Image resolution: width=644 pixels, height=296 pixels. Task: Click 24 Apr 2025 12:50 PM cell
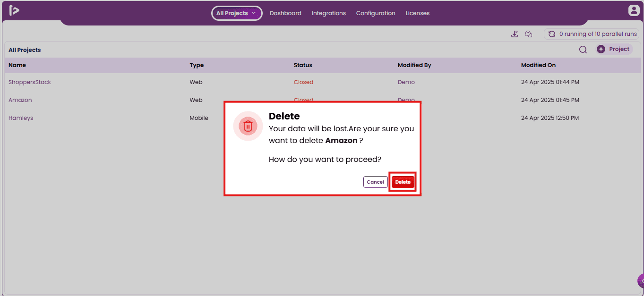point(550,118)
